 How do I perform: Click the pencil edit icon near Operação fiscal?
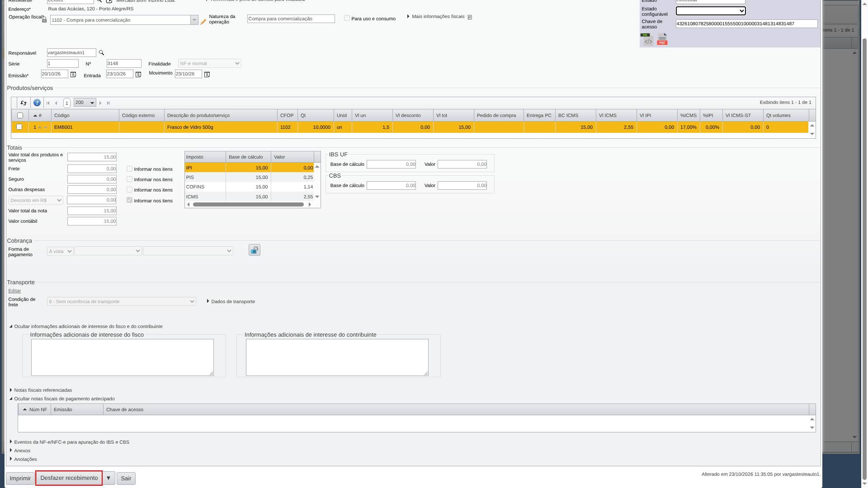click(x=203, y=22)
